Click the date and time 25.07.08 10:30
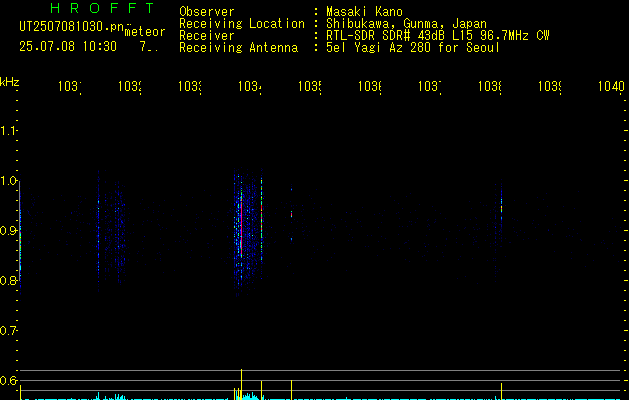This screenshot has height=400, width=629. click(x=68, y=47)
